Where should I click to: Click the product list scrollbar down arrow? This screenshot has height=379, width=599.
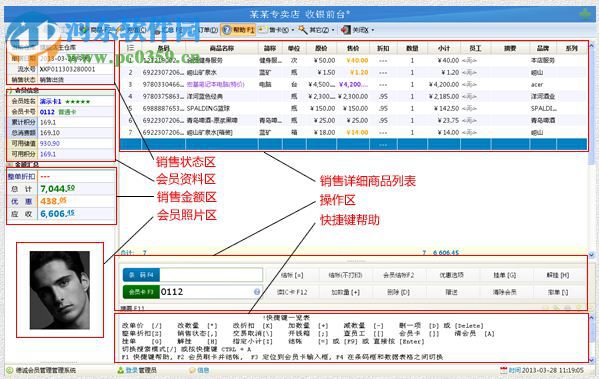pyautogui.click(x=591, y=254)
